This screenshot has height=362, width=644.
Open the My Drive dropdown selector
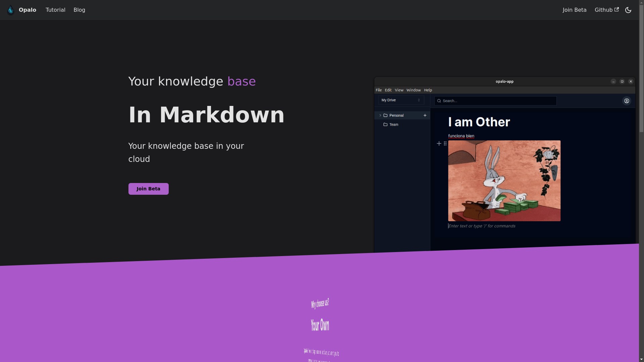pos(401,100)
